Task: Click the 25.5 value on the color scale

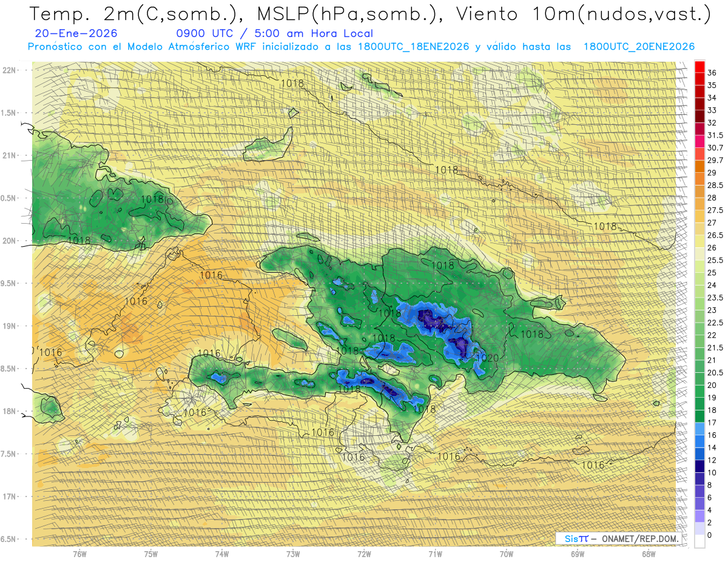Action: 715,260
